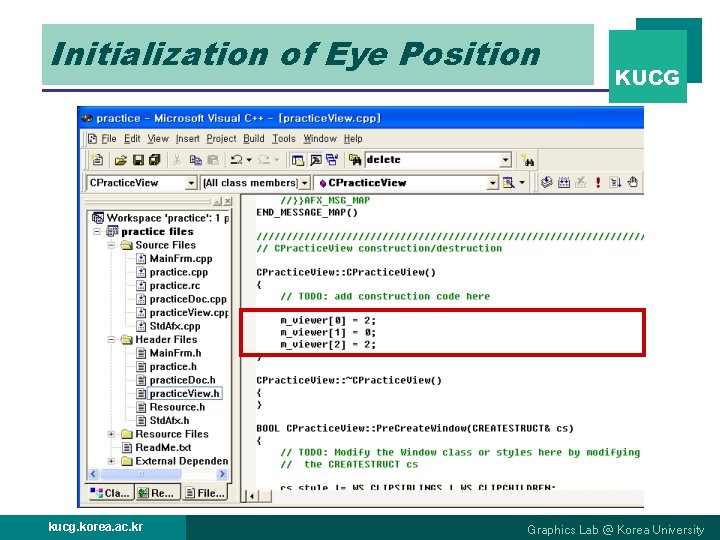Open the Undo history dropdown arrow
Viewport: 720px width, 540px height.
pyautogui.click(x=249, y=160)
